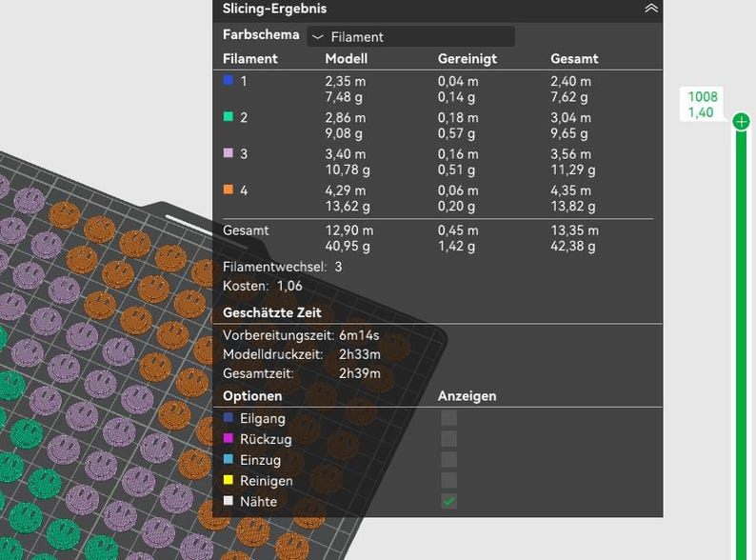
Task: Click the Rückzug magenta color square
Action: click(229, 438)
